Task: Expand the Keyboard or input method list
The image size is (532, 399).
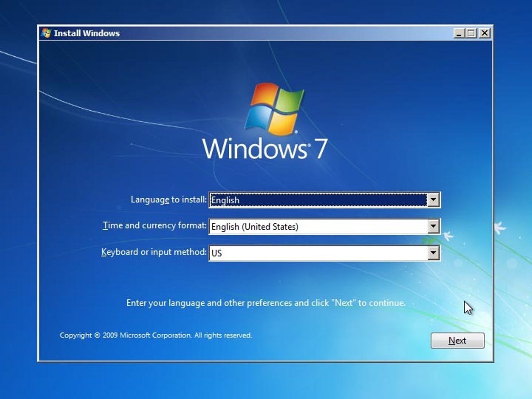Action: (434, 253)
